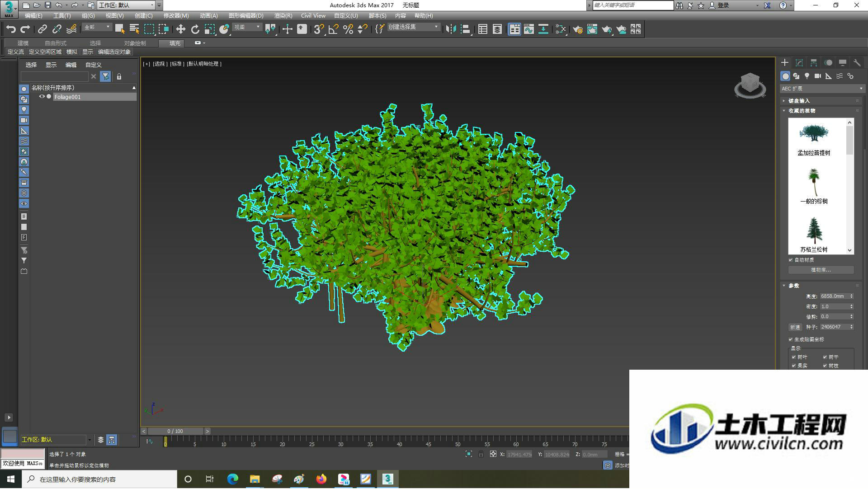Open the 编辑(E) menu
The width and height of the screenshot is (868, 489).
click(33, 15)
